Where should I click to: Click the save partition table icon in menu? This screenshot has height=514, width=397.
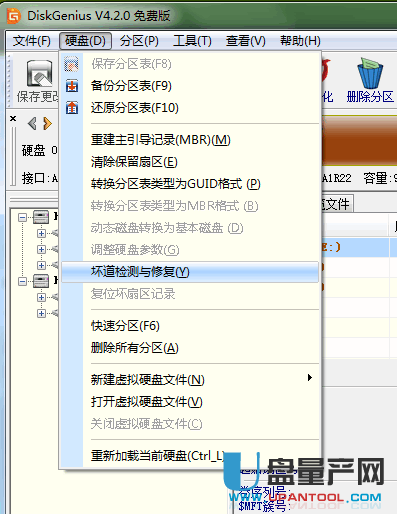tap(72, 64)
